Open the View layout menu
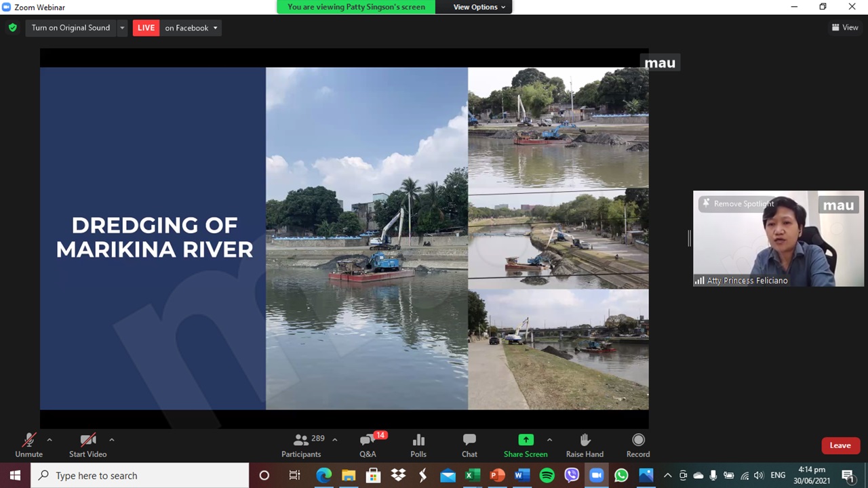The height and width of the screenshot is (488, 868). point(845,28)
